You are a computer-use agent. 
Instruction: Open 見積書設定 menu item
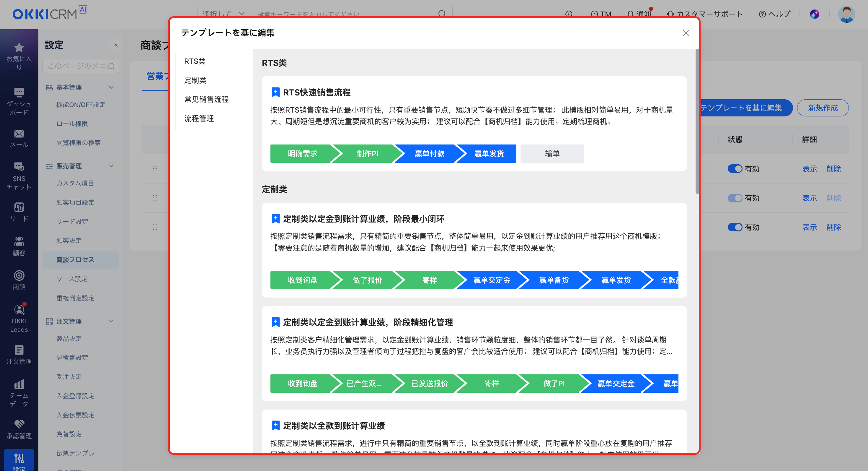tap(72, 357)
